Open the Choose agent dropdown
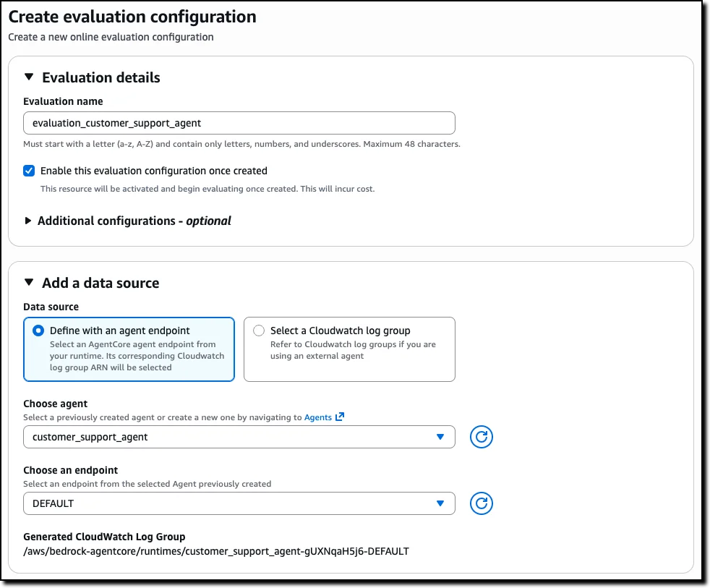The width and height of the screenshot is (710, 588). coord(239,437)
